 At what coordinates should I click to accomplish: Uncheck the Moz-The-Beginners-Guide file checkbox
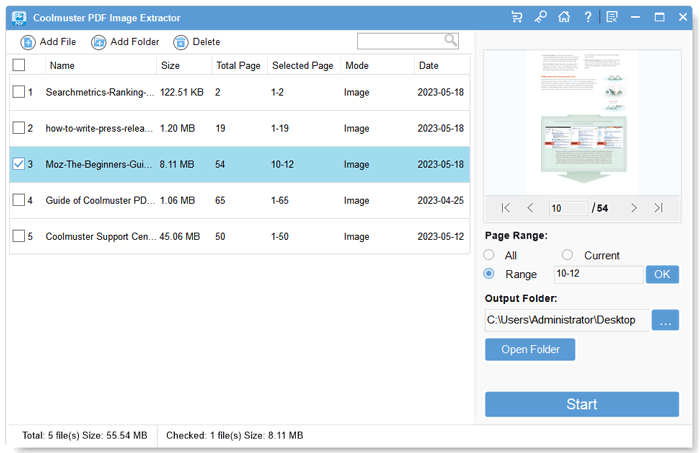coord(19,164)
